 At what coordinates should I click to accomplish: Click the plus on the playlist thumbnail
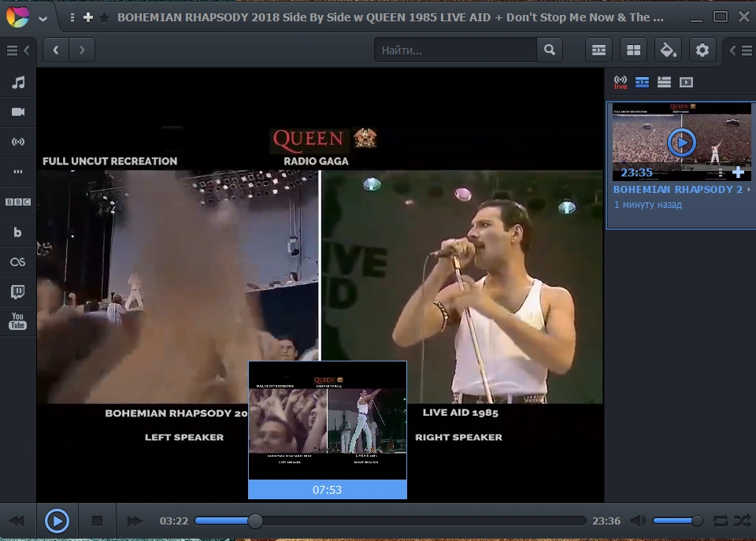point(738,172)
